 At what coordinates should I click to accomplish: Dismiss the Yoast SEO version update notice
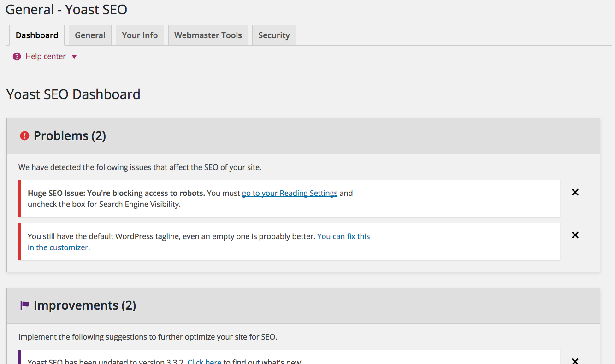tap(575, 361)
